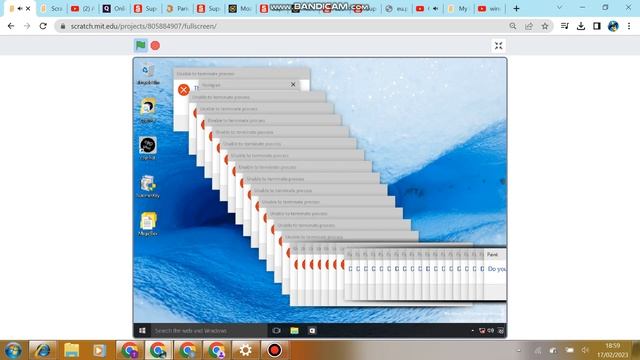
Task: Exit Scratch fullscreen mode
Action: (x=498, y=46)
